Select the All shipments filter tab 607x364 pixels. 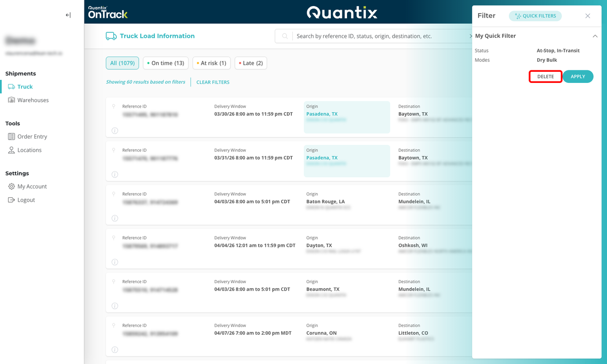tap(122, 63)
